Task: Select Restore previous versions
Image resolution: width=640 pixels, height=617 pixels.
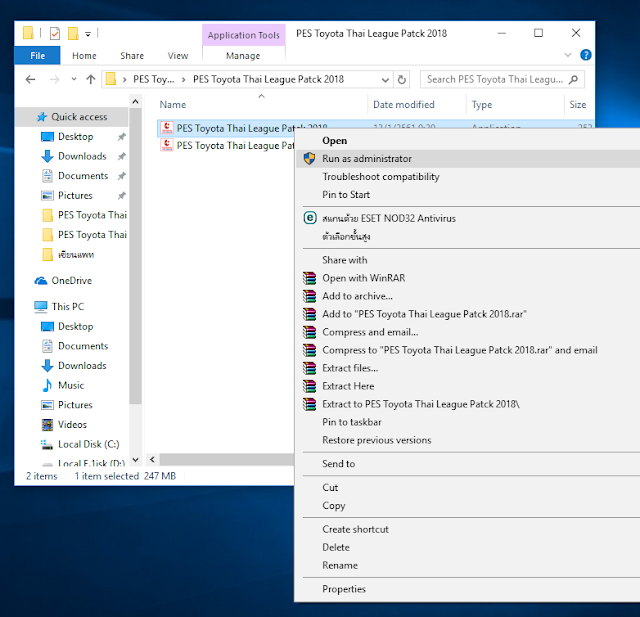Action: coord(376,440)
